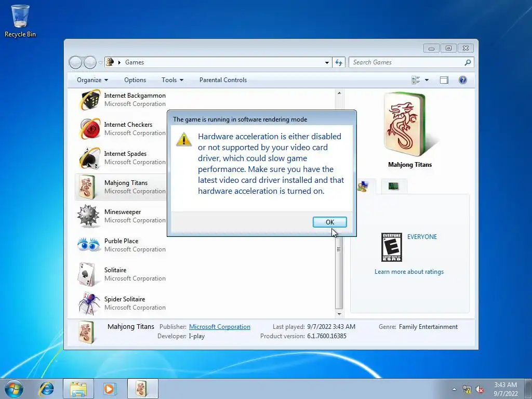Select the Internet Checkers icon
532x399 pixels.
click(x=89, y=129)
